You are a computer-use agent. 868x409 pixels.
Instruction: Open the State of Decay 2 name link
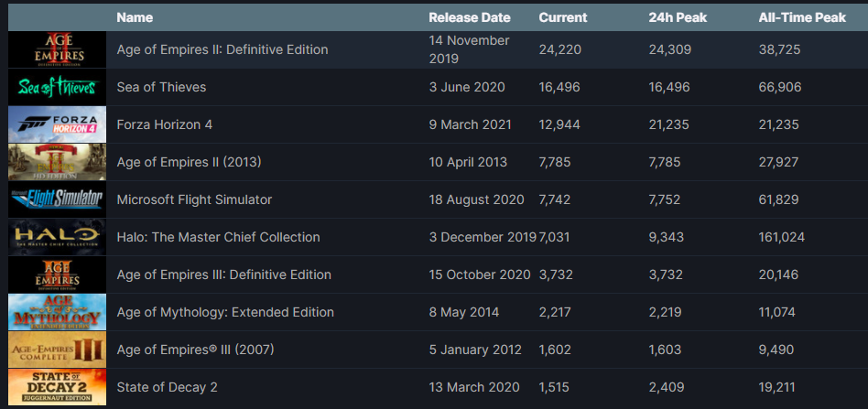click(168, 387)
